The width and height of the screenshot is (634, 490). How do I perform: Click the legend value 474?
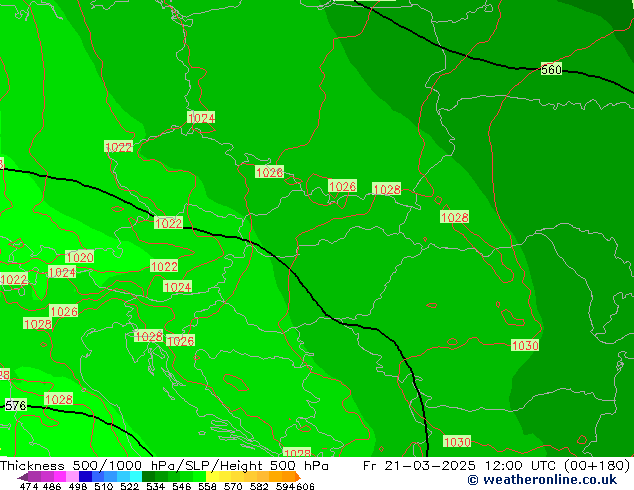29,486
